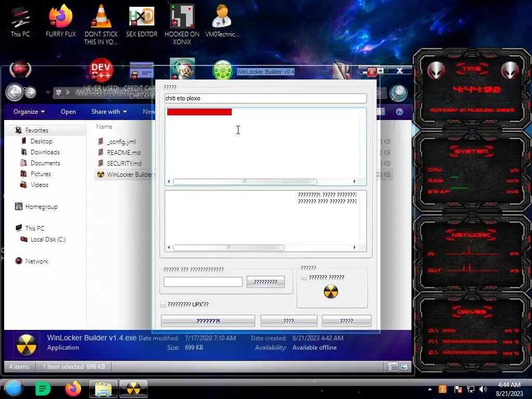532x399 pixels.
Task: Select This PC in the navigation pane
Action: tap(35, 229)
